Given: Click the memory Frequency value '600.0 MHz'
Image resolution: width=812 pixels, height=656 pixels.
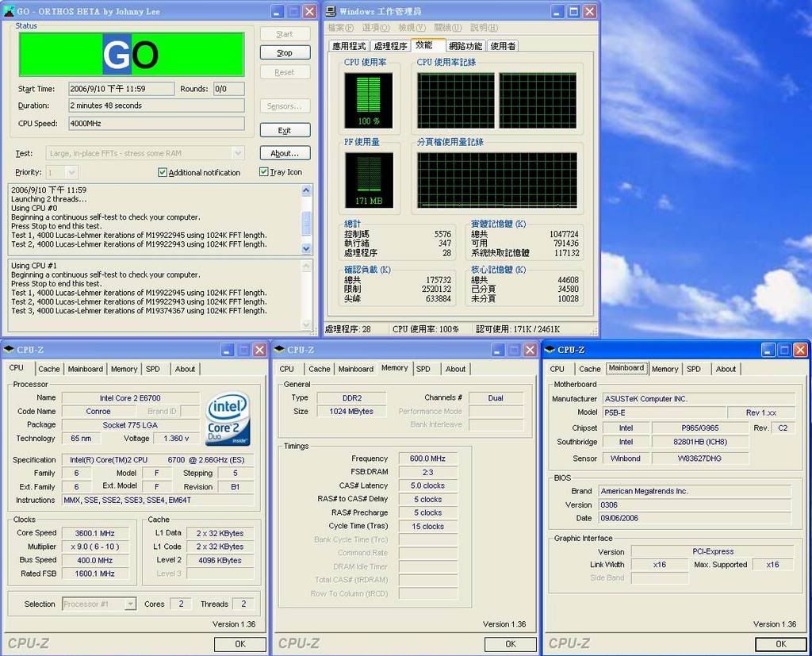Looking at the screenshot, I should click(x=427, y=458).
